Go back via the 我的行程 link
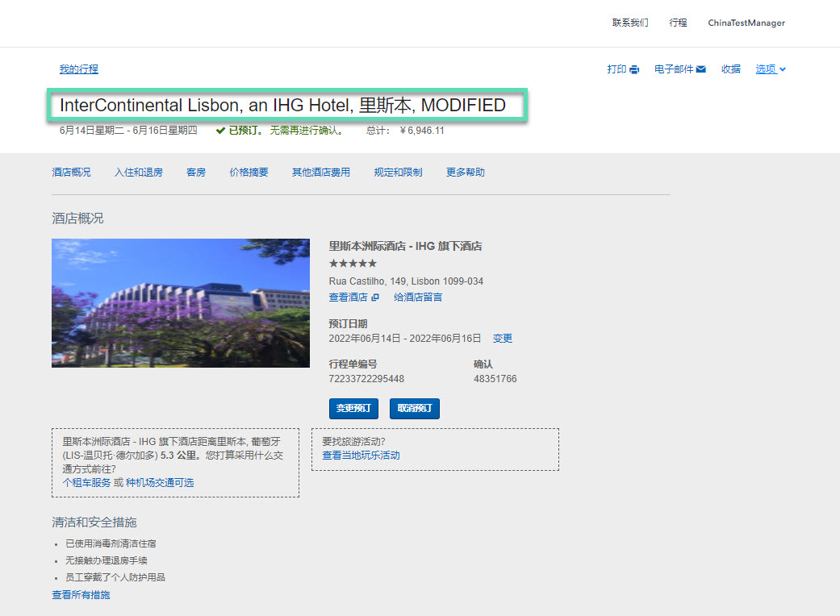Image resolution: width=840 pixels, height=616 pixels. (79, 69)
